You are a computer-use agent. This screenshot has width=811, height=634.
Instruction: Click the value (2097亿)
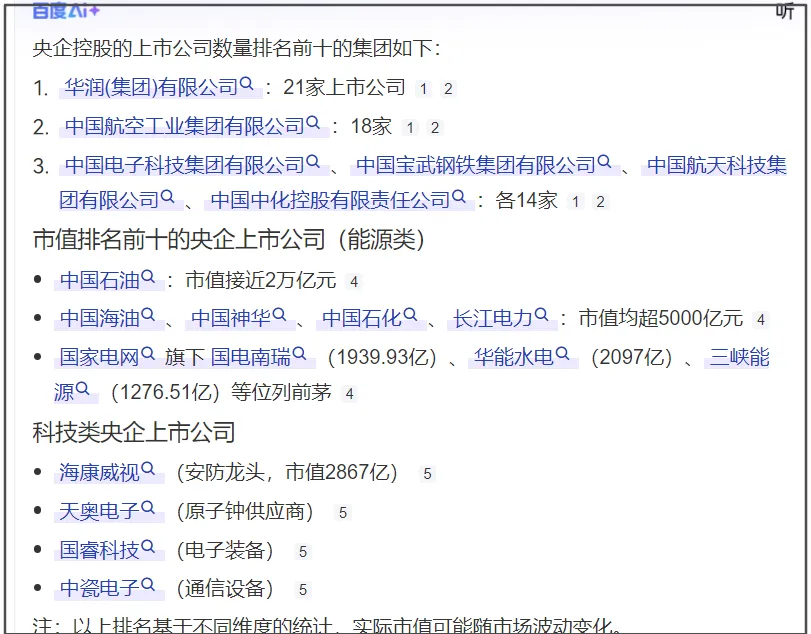[632, 357]
